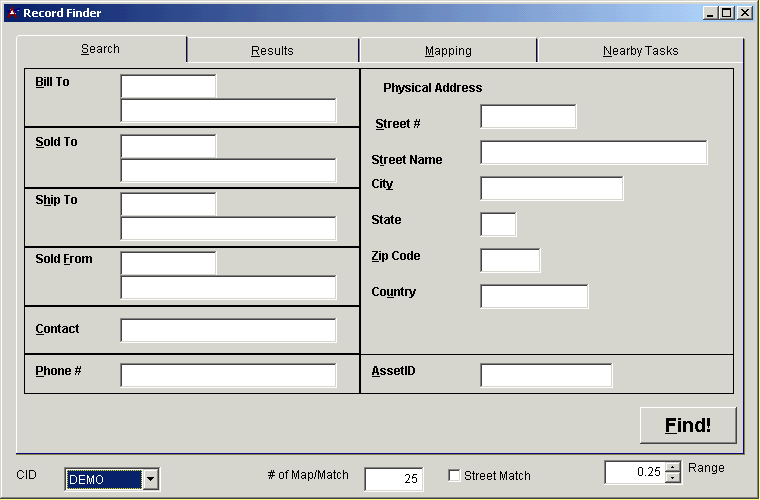Click the Zip Code field
760x500 pixels.
[510, 261]
